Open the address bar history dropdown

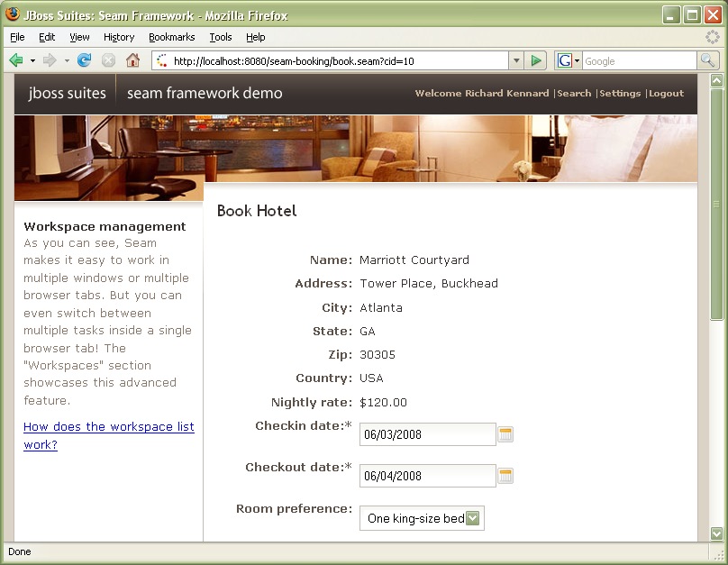coord(515,60)
